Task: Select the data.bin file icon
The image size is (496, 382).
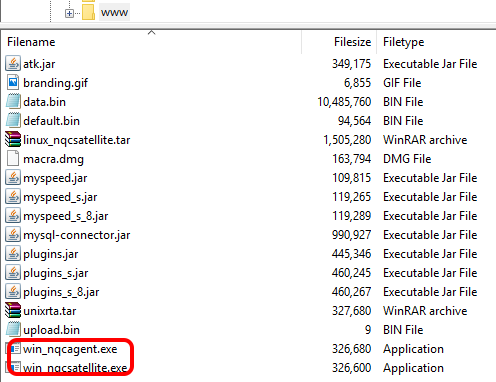Action: [x=13, y=101]
